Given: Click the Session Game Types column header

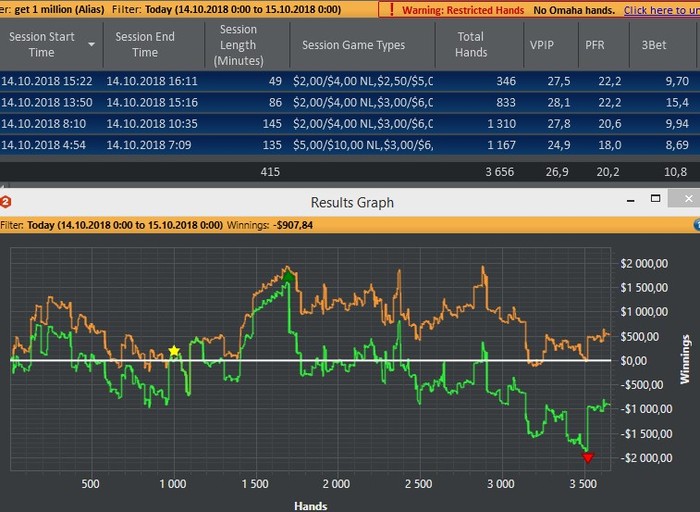Looking at the screenshot, I should [353, 45].
